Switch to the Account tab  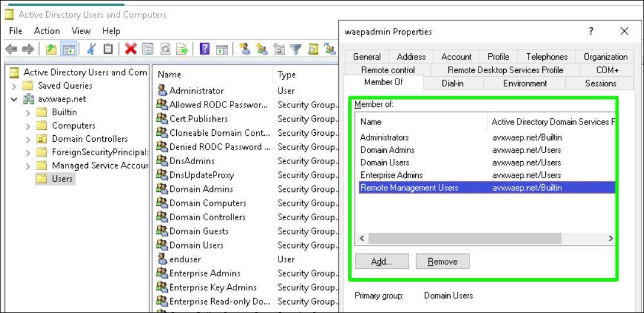(x=457, y=57)
